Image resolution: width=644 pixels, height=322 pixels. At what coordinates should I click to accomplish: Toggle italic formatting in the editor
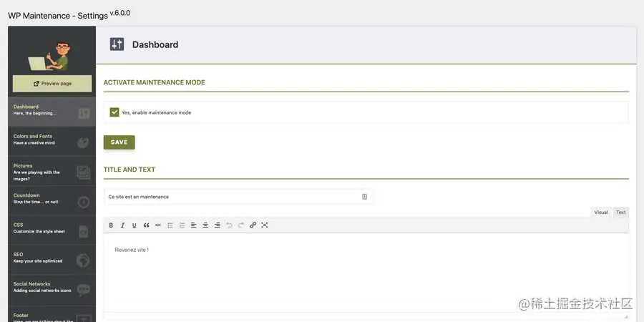coord(122,225)
